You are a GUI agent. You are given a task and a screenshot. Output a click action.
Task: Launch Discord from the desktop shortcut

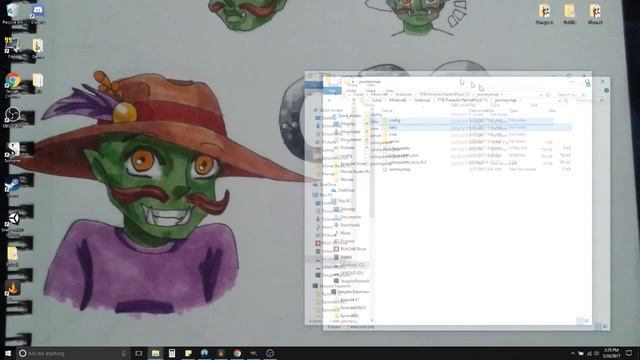coord(38,13)
